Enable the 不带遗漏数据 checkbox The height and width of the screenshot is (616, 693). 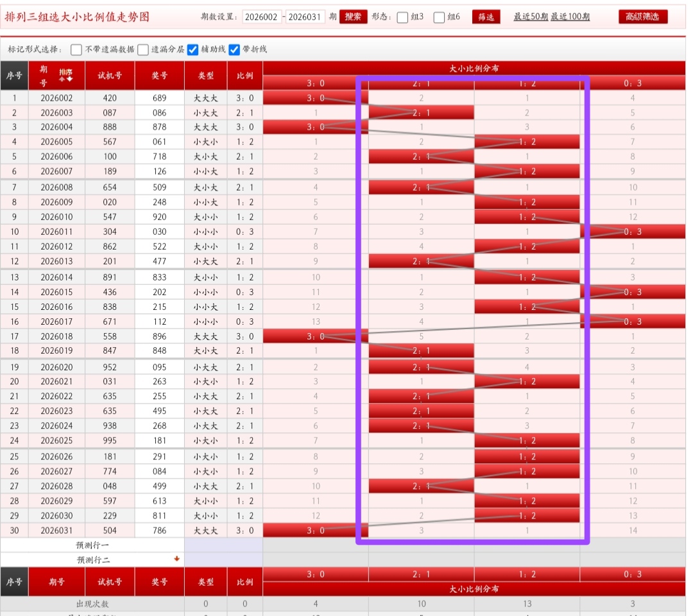[76, 49]
